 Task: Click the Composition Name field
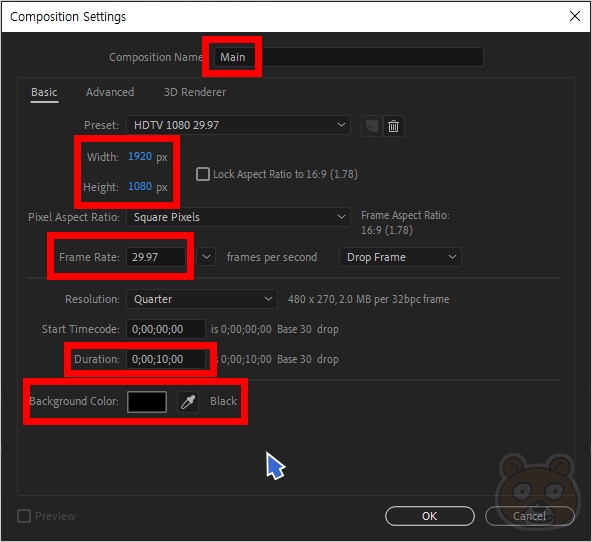click(348, 57)
